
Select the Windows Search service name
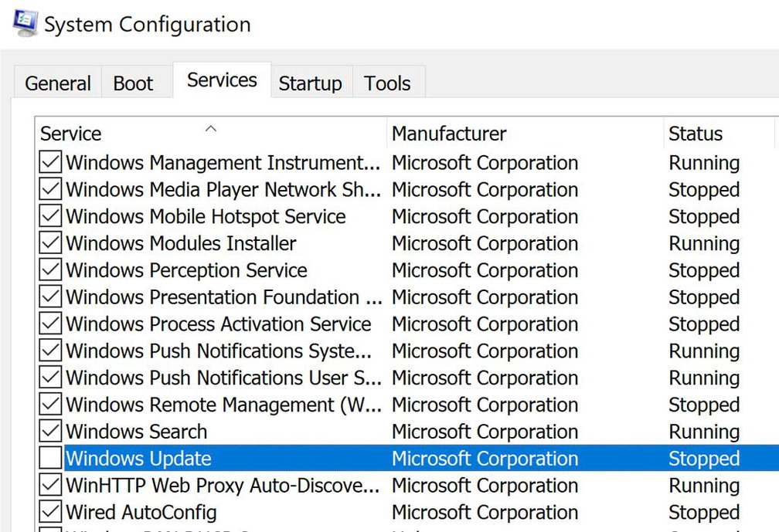pos(136,432)
